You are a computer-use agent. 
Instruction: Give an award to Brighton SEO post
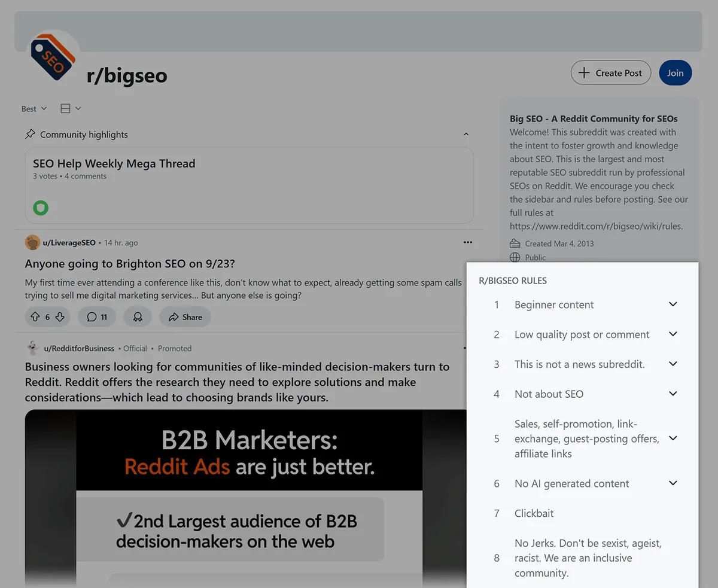138,317
